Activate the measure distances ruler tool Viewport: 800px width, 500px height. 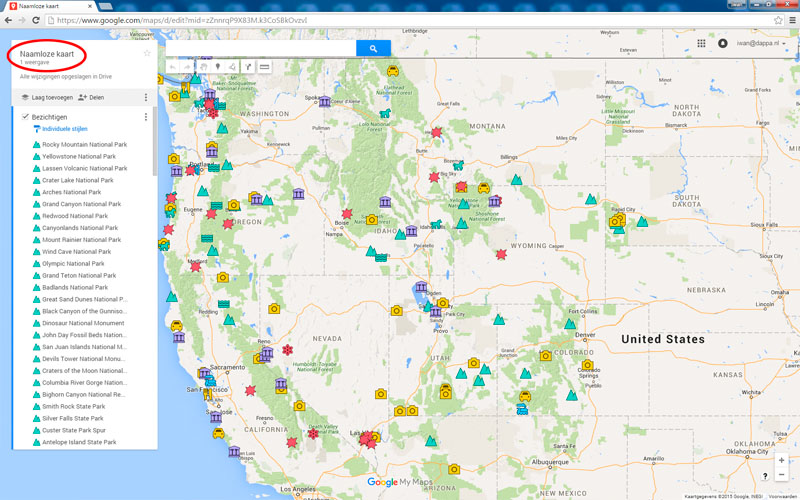(x=265, y=67)
